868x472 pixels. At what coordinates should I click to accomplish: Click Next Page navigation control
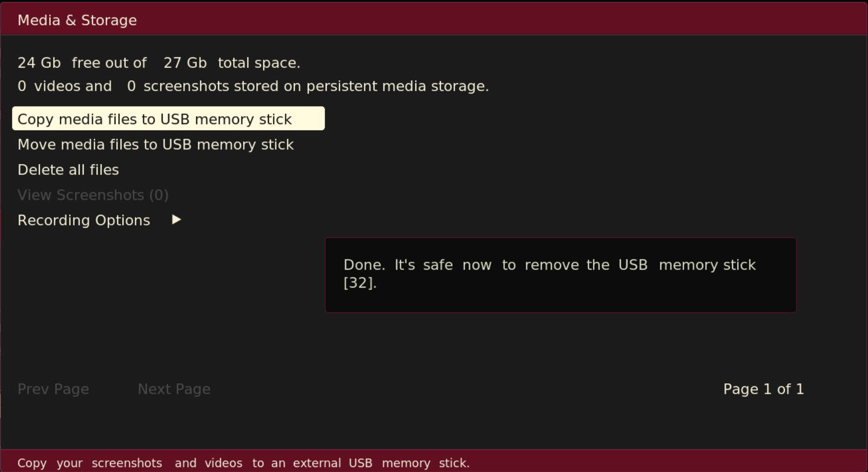(173, 389)
